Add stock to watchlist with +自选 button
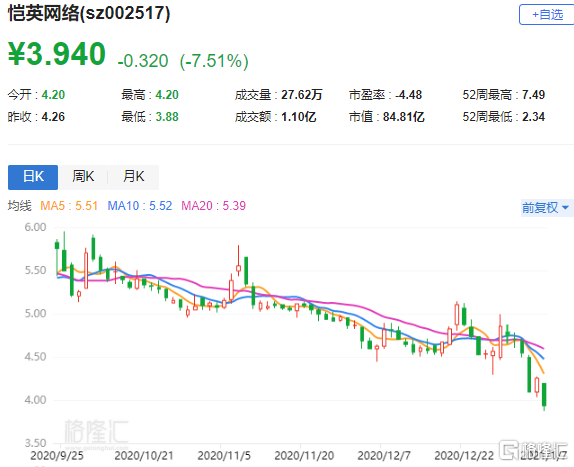The height and width of the screenshot is (467, 574). 547,15
